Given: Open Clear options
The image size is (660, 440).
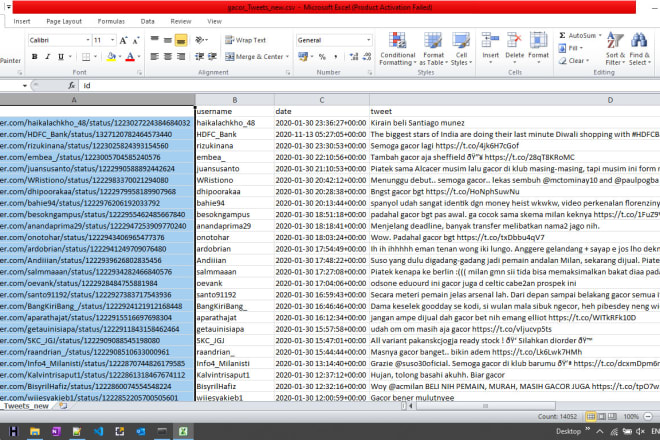Looking at the screenshot, I should coord(572,61).
